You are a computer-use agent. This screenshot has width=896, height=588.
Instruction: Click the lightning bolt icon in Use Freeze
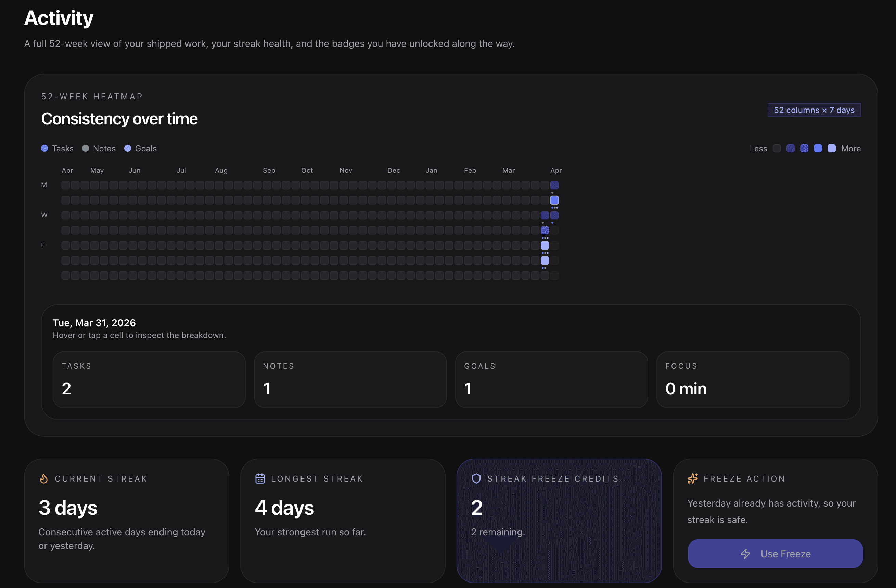click(x=745, y=554)
